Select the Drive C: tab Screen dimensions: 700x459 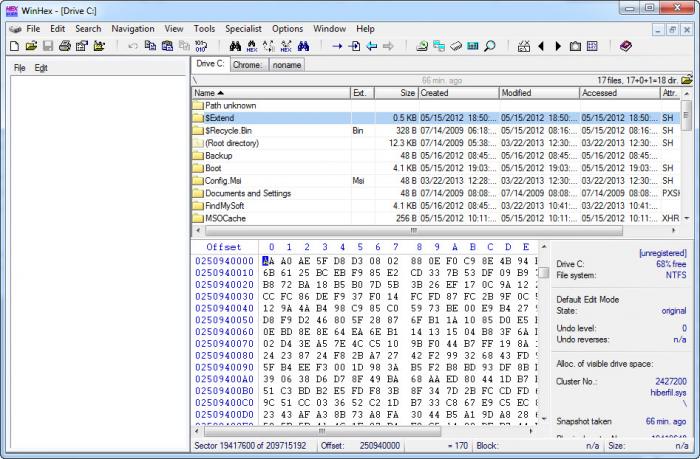click(x=210, y=64)
